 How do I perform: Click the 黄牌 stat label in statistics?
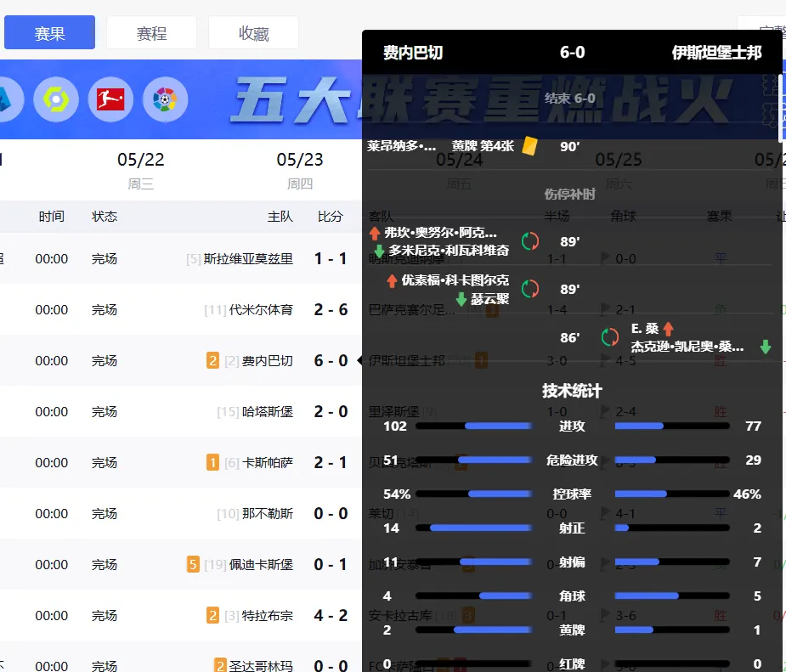point(572,630)
